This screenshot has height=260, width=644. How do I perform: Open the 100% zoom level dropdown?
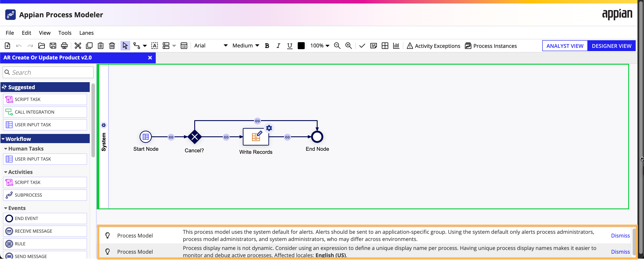click(x=320, y=46)
